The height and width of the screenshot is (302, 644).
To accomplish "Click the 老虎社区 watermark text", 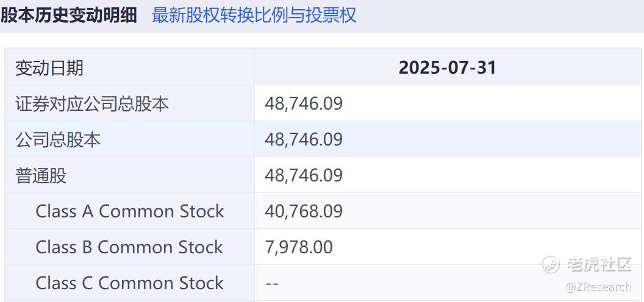I will click(599, 264).
